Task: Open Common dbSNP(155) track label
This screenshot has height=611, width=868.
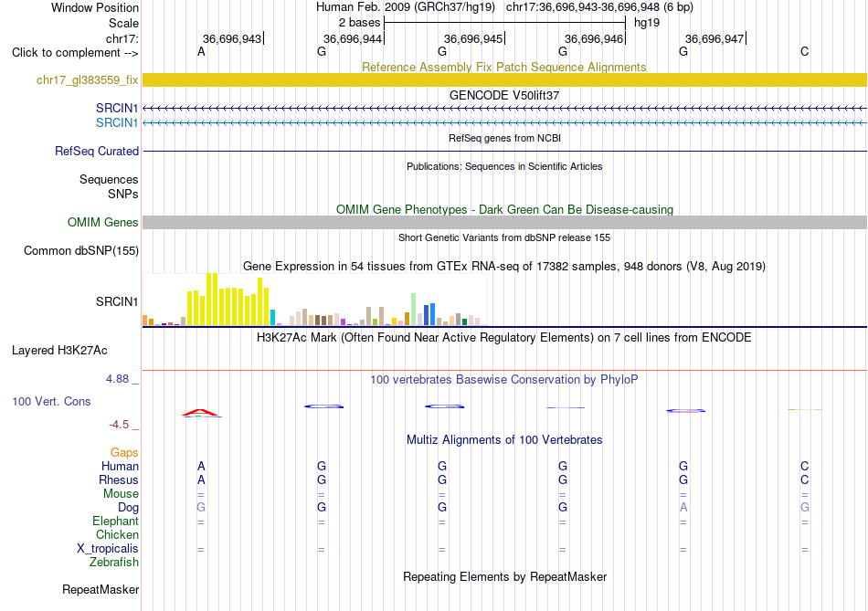Action: tap(80, 251)
